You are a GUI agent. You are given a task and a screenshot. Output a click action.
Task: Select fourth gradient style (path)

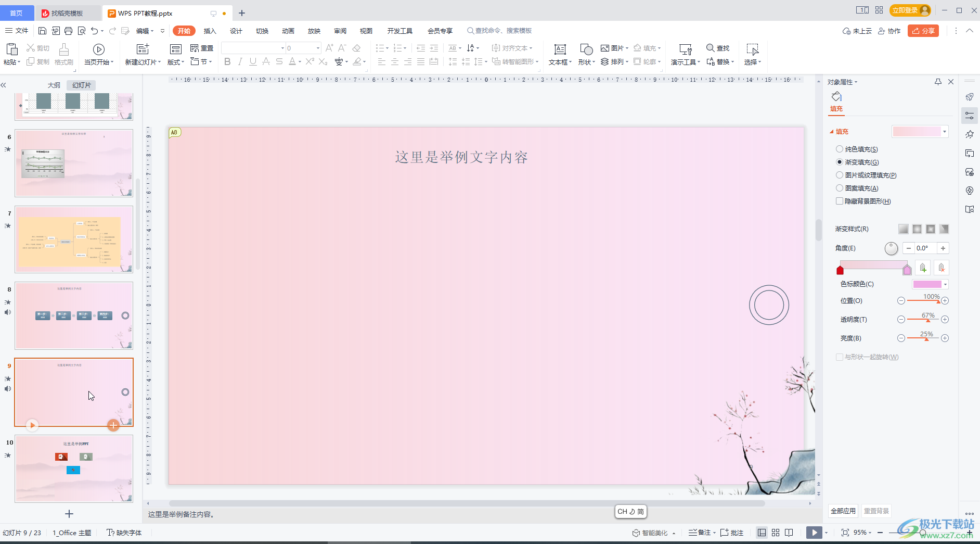[x=944, y=229]
